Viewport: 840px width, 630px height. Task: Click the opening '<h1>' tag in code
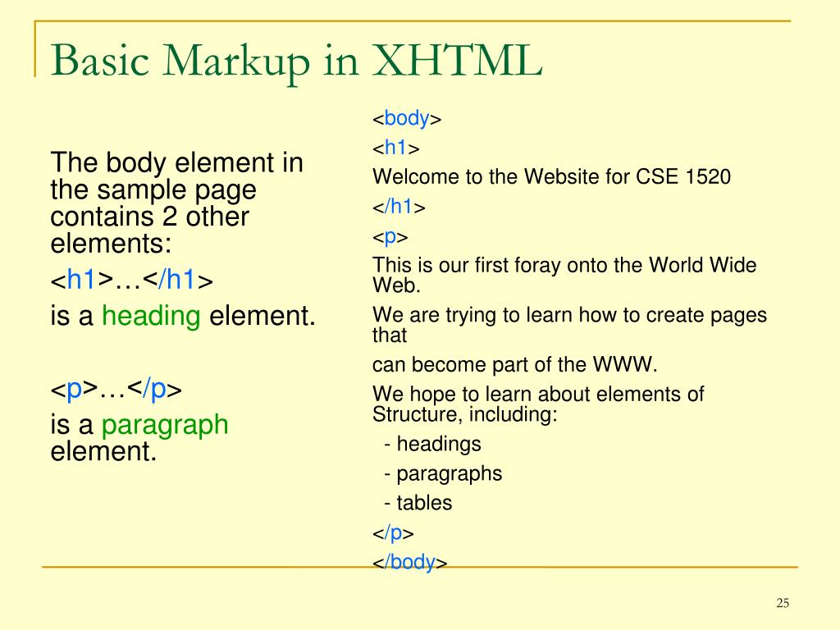396,148
